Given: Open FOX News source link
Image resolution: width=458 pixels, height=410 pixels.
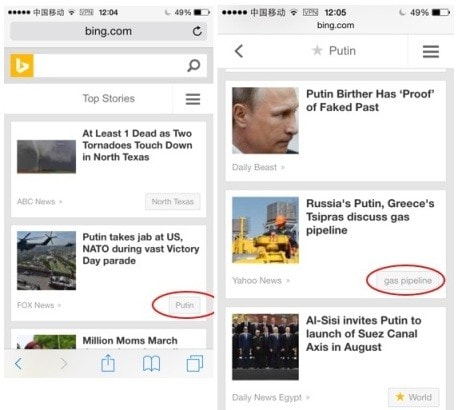Looking at the screenshot, I should 39,305.
